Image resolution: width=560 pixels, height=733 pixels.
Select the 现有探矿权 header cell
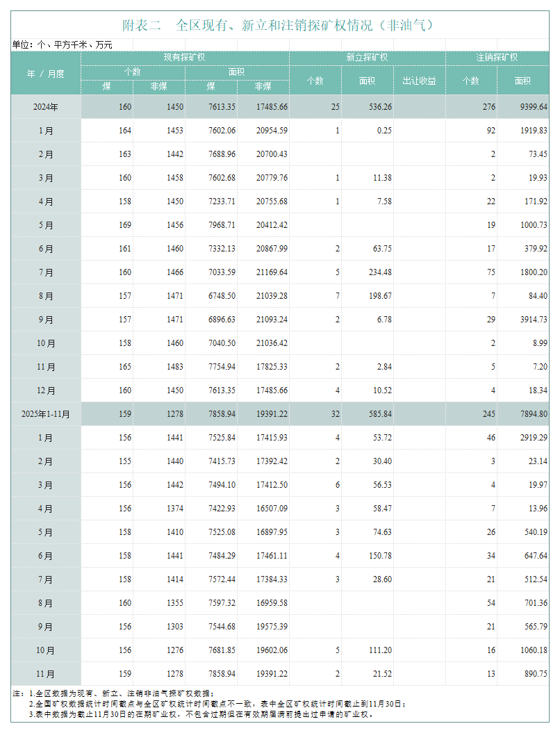coord(185,58)
